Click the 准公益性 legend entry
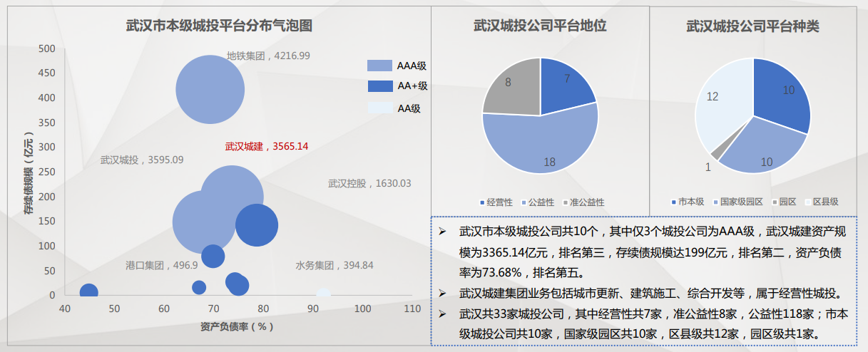 coord(583,202)
